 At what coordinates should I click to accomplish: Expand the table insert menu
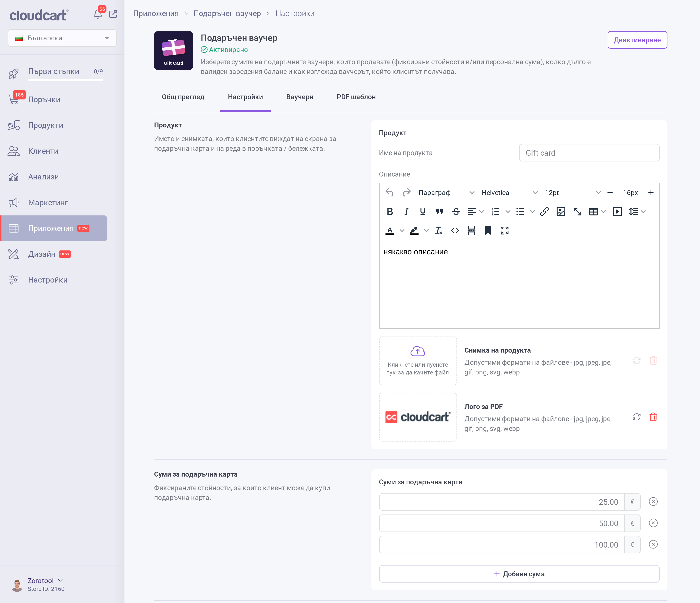tap(603, 212)
